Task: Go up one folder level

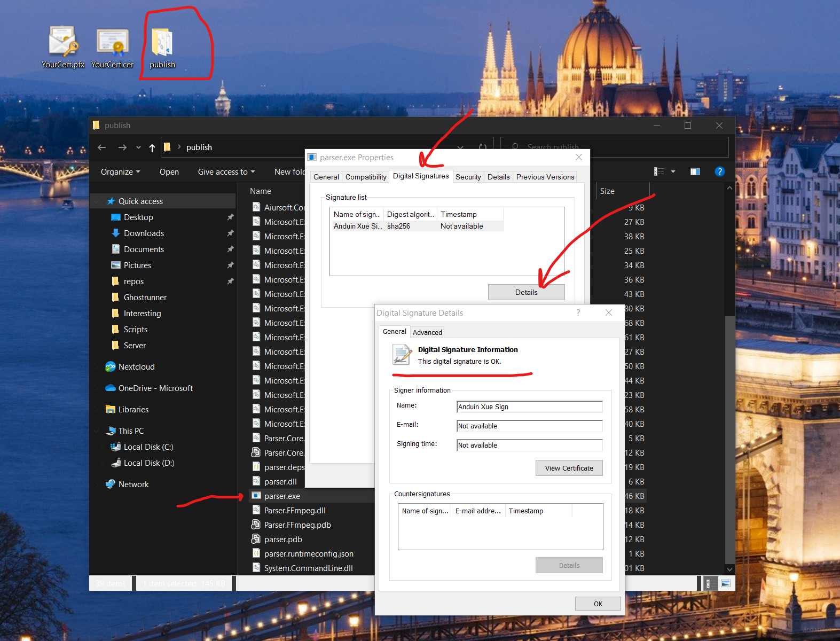Action: coord(152,147)
